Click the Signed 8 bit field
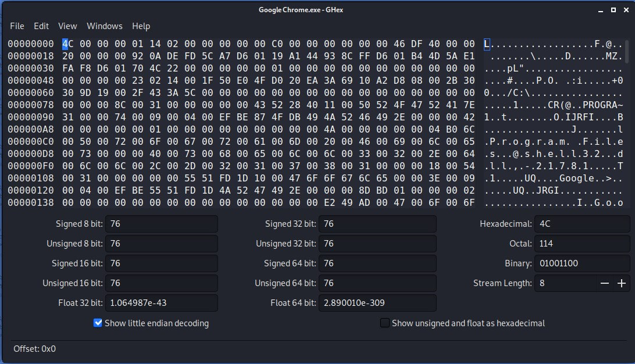Image resolution: width=635 pixels, height=364 pixels. (162, 224)
